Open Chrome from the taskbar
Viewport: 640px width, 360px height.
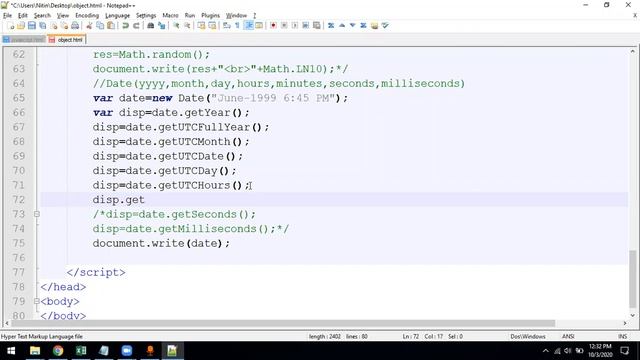pyautogui.click(x=58, y=351)
